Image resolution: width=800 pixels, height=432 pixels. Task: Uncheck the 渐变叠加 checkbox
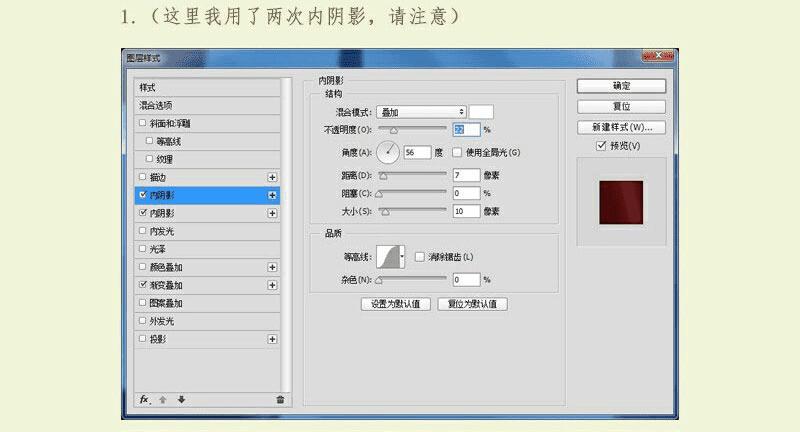(143, 285)
